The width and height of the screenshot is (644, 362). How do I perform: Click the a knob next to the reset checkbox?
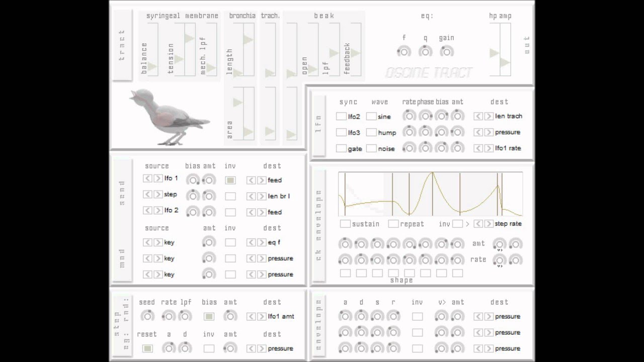(169, 348)
